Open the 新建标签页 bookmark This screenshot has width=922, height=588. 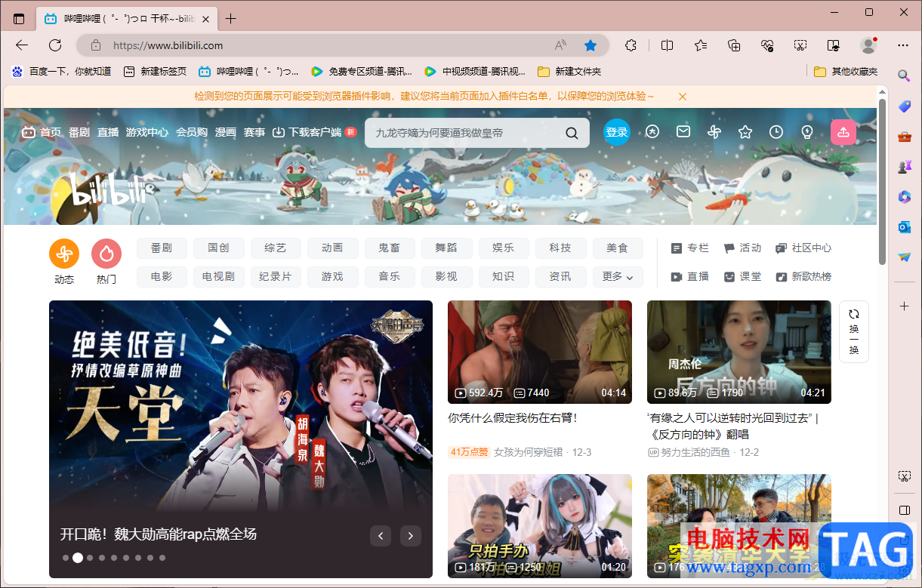pos(155,71)
